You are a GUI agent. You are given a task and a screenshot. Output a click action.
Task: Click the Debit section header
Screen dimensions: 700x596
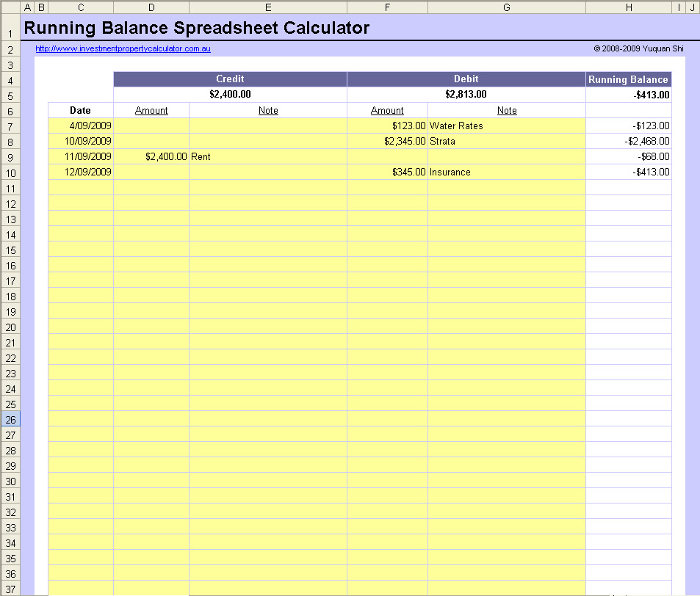pos(466,79)
